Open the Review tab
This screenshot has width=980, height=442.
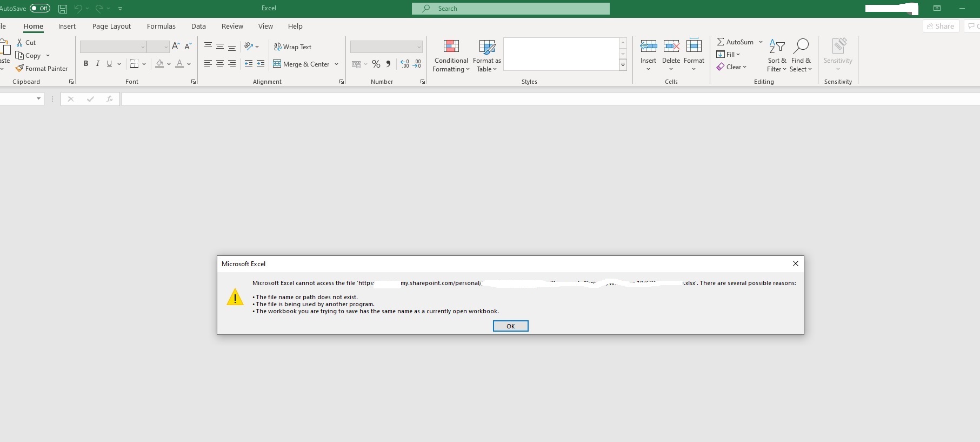pyautogui.click(x=232, y=26)
